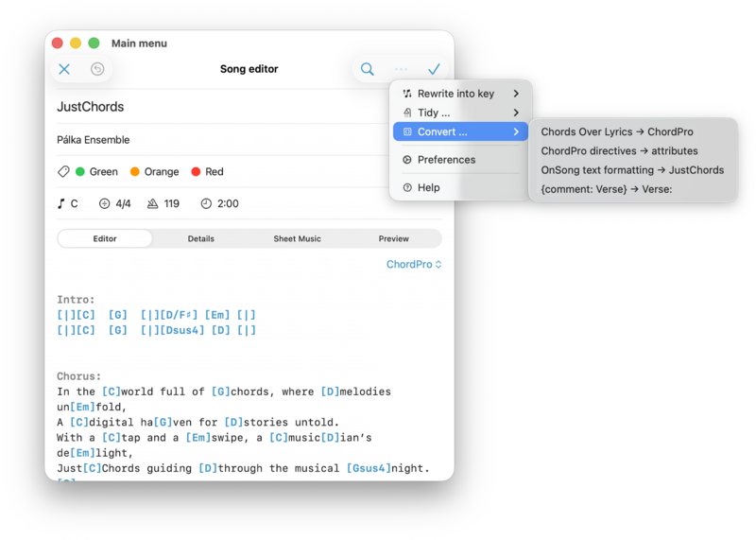Switch to the Preview tab
The height and width of the screenshot is (540, 756).
[393, 239]
